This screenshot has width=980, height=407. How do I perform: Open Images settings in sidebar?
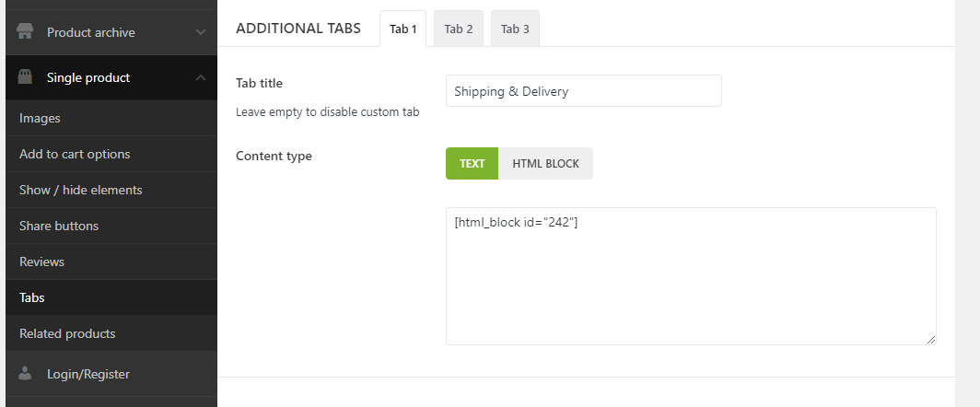40,118
